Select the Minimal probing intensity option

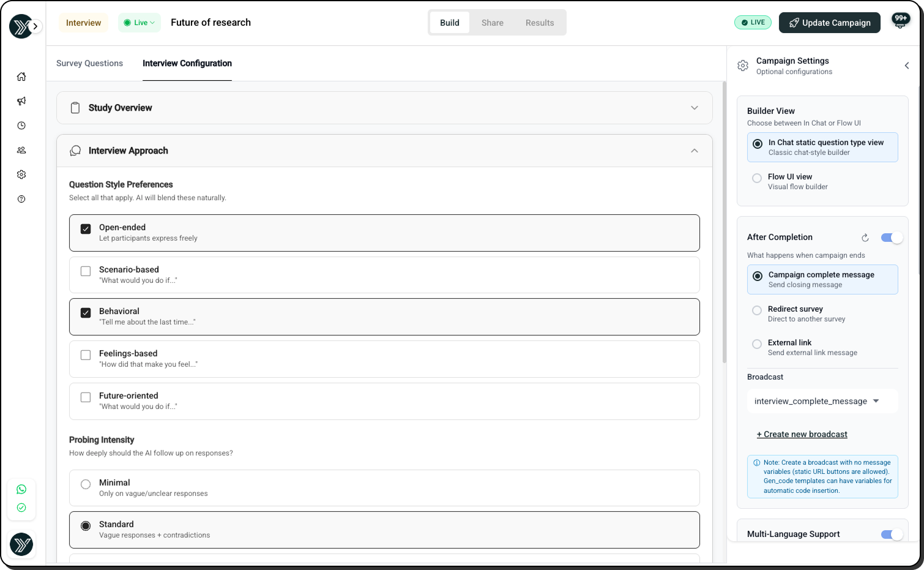86,484
